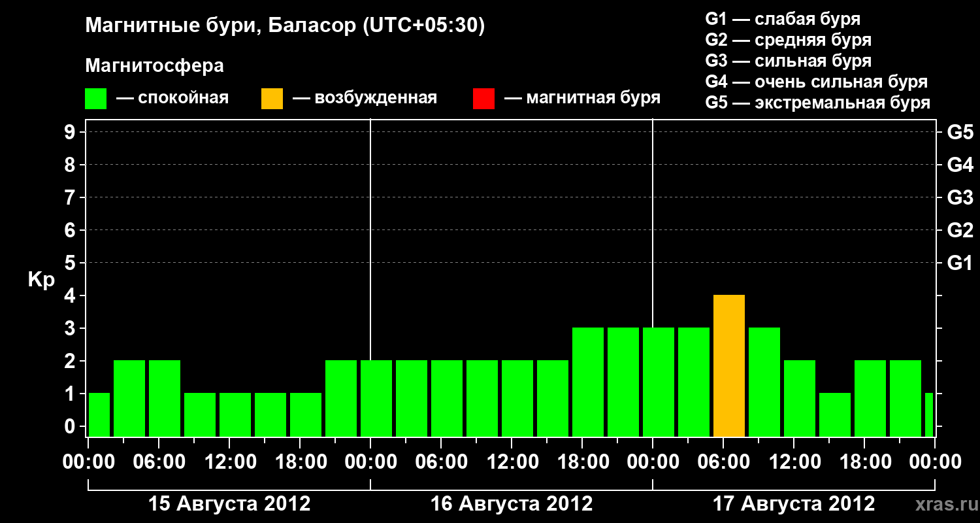Screen dimensions: 980x523
Task: Click the 'G3' right-axis label
Action: point(960,197)
